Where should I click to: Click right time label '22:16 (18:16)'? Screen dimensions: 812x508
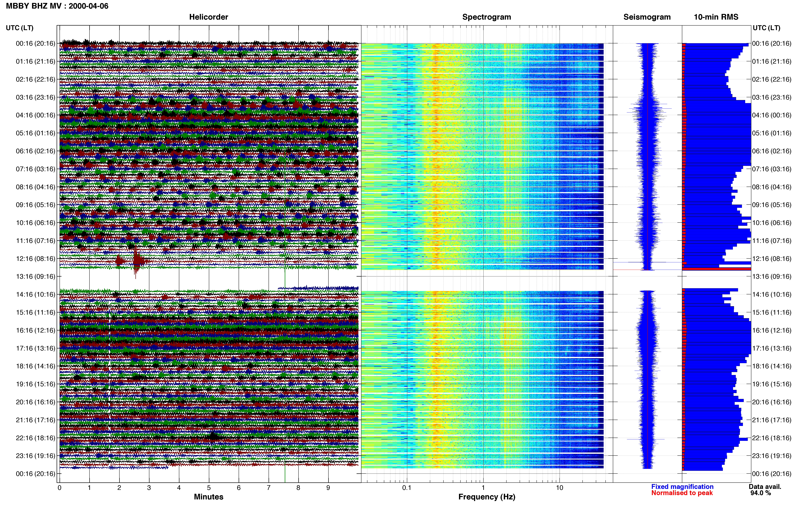click(772, 438)
